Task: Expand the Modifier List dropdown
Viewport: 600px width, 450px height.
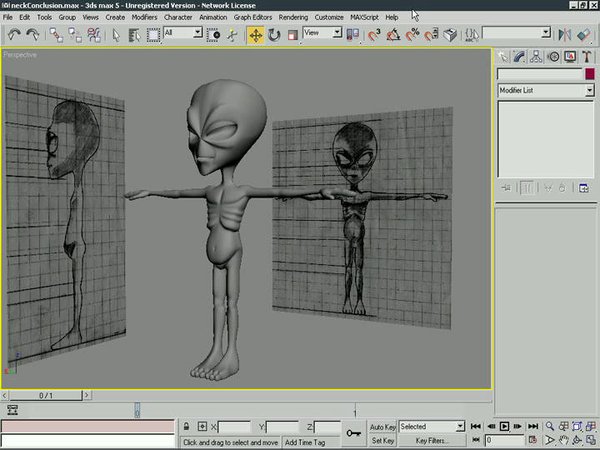Action: click(588, 90)
